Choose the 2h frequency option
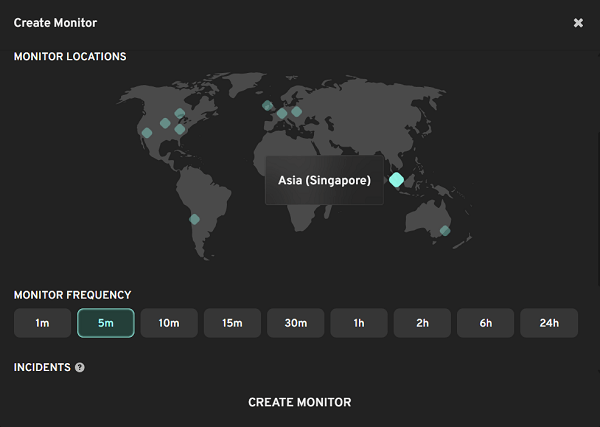The width and height of the screenshot is (600, 427). (422, 323)
